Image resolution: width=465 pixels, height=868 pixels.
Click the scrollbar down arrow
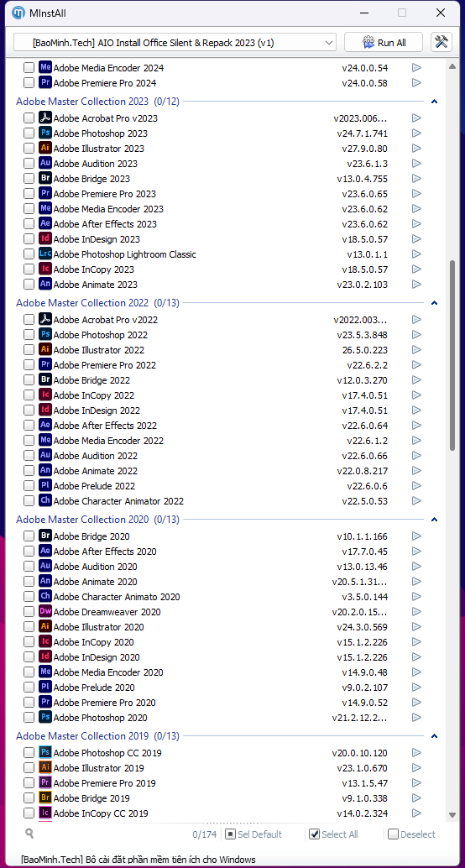(452, 815)
